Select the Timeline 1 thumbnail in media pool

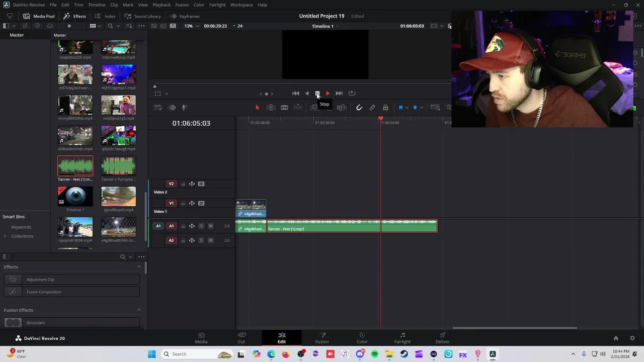click(x=75, y=197)
